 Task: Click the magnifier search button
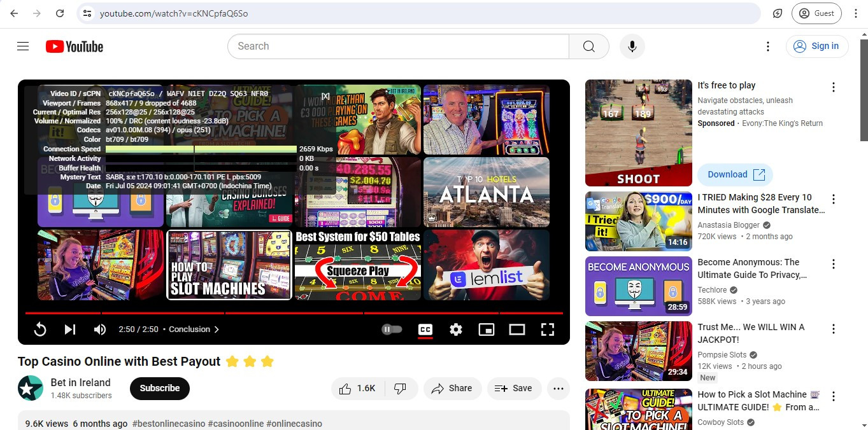coord(589,46)
